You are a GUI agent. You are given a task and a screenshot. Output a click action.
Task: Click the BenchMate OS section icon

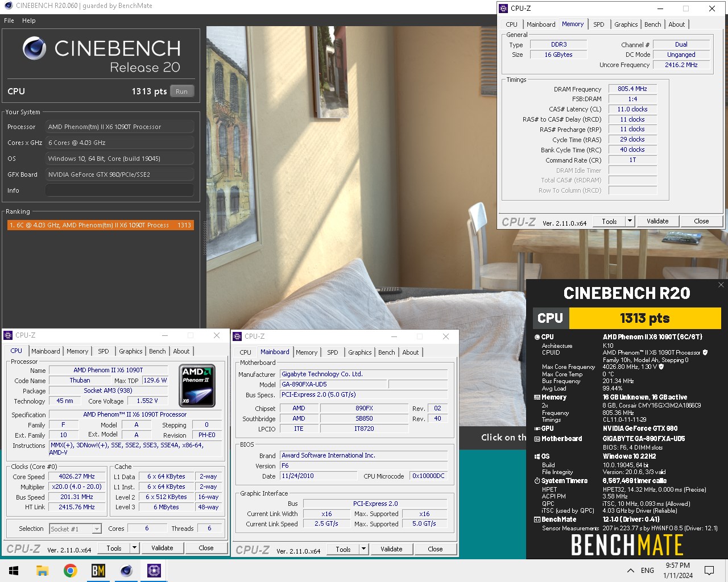537,456
